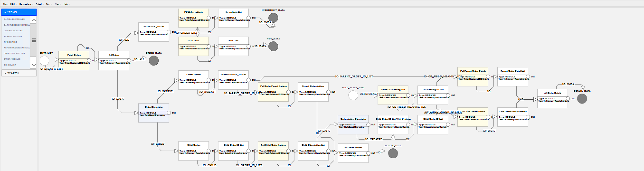Open the Connections dropdown menu
Image resolution: width=644 pixels, height=171 pixels.
pyautogui.click(x=25, y=4)
